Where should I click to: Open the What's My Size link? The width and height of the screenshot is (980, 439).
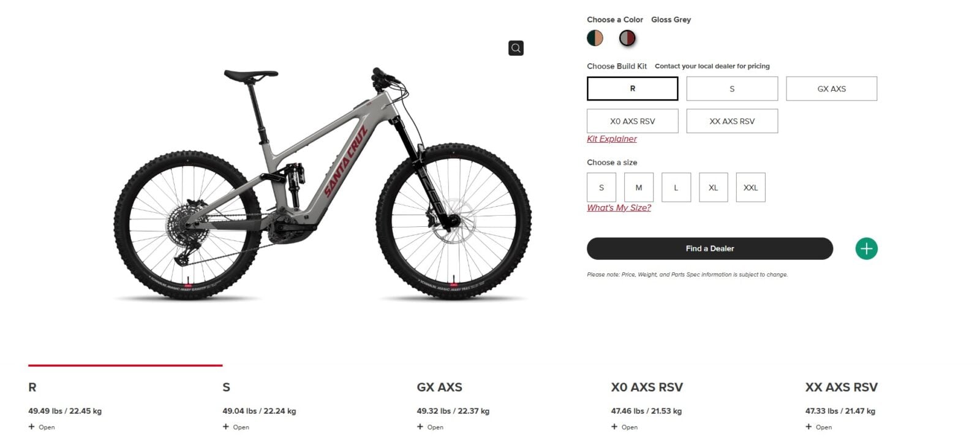[x=619, y=208]
